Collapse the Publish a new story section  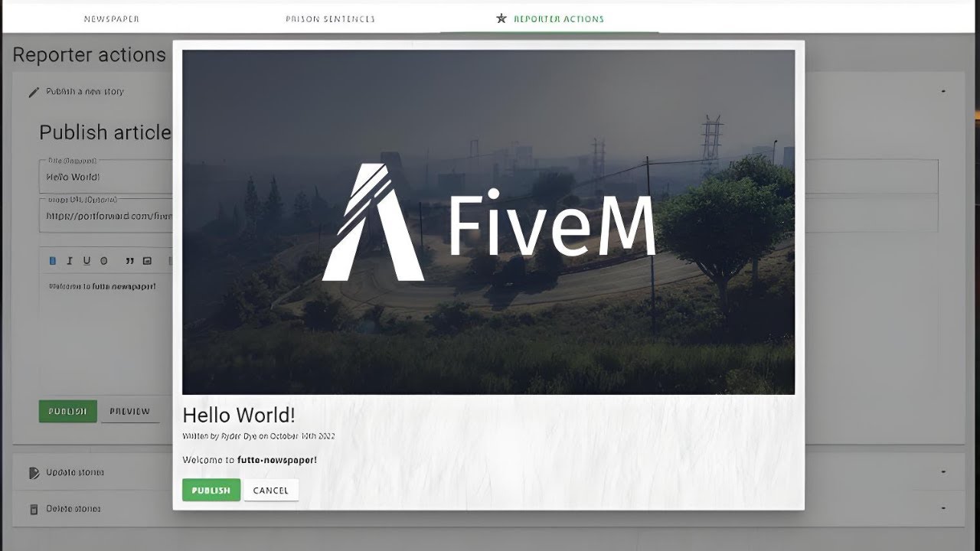[x=943, y=91]
